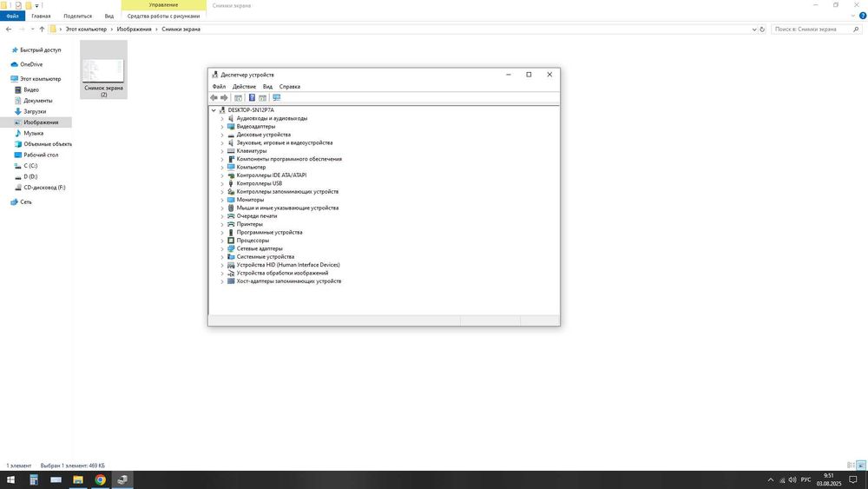
Task: Switch to the Поделиться tab in Explorer
Action: pos(77,16)
